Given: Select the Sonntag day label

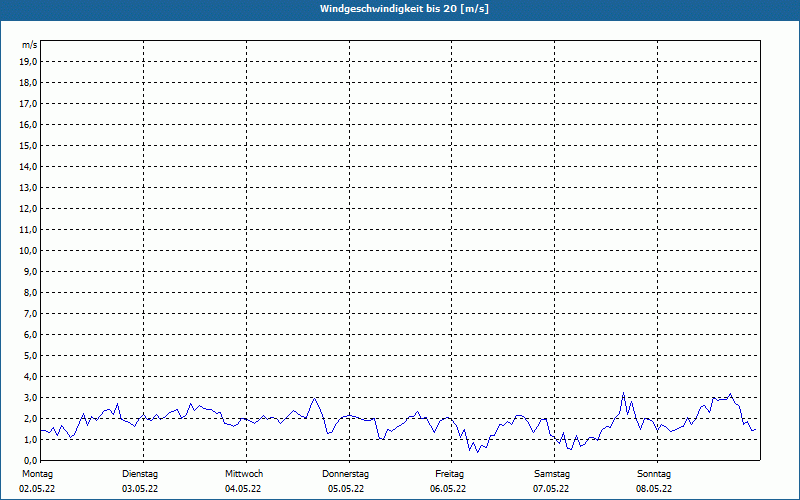Looking at the screenshot, I should tap(654, 473).
